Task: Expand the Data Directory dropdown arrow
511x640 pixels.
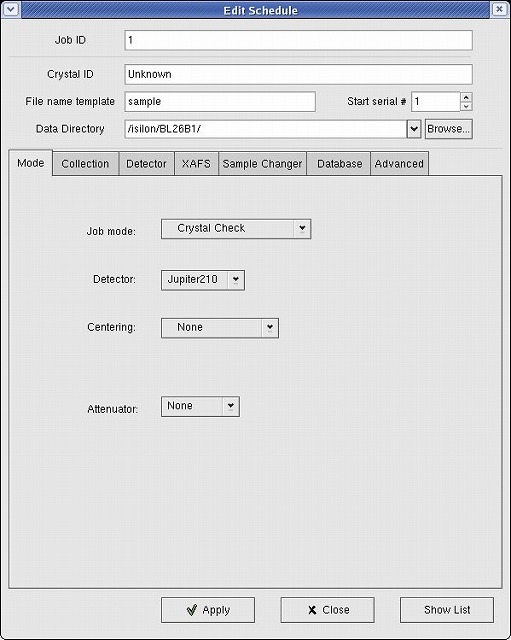Action: 414,129
